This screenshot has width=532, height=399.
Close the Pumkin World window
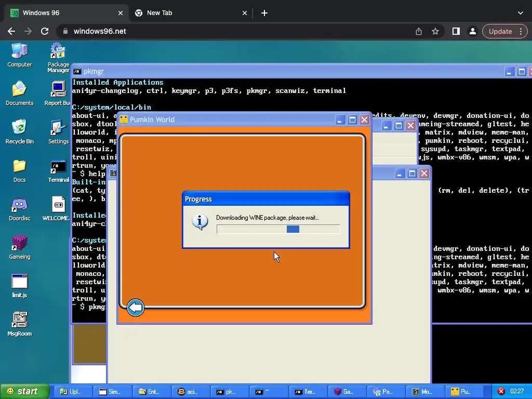(364, 120)
